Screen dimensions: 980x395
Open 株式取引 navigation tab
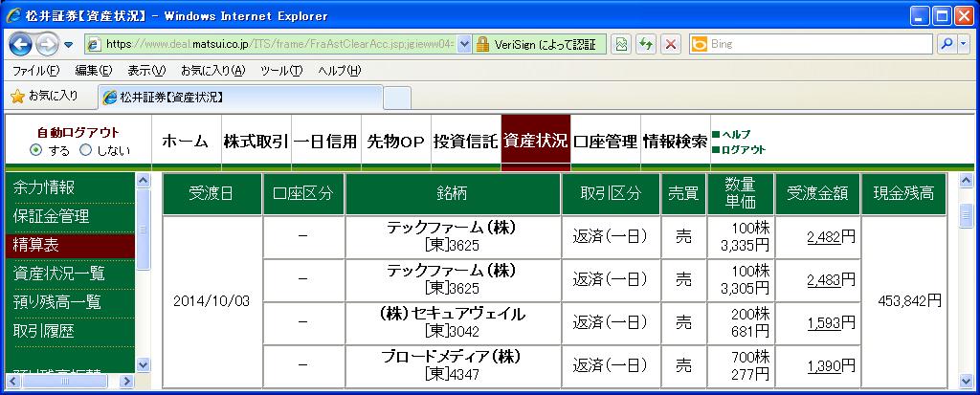(x=256, y=142)
